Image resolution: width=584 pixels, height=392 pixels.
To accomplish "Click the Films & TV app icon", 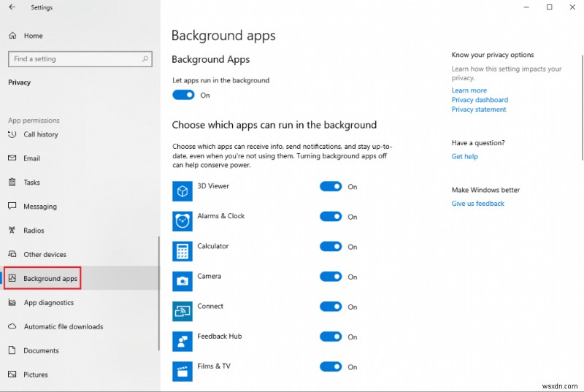I will click(182, 372).
